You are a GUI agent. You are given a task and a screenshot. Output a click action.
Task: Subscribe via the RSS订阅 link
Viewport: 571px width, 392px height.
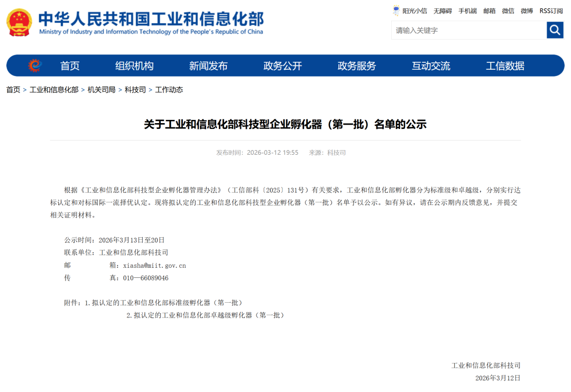pyautogui.click(x=551, y=11)
